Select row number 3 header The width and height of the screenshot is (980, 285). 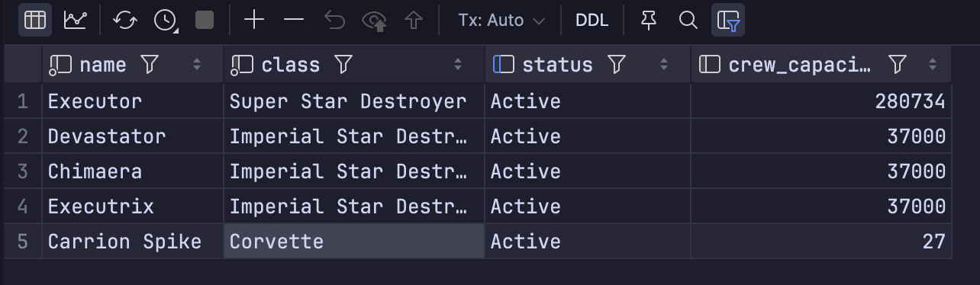tap(23, 171)
